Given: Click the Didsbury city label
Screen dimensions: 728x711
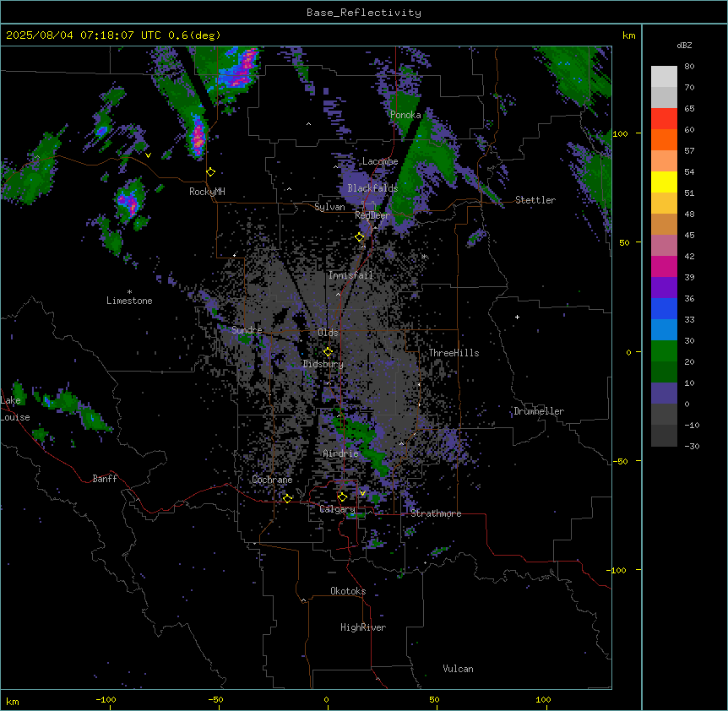Looking at the screenshot, I should click(323, 364).
